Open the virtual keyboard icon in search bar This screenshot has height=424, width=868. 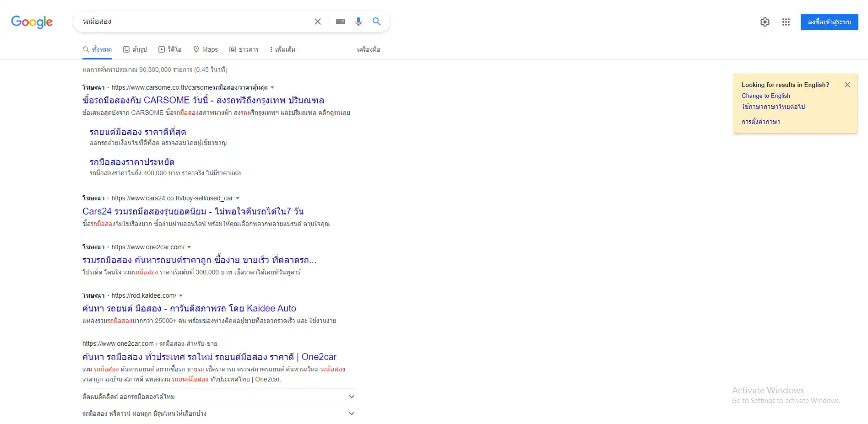(340, 21)
